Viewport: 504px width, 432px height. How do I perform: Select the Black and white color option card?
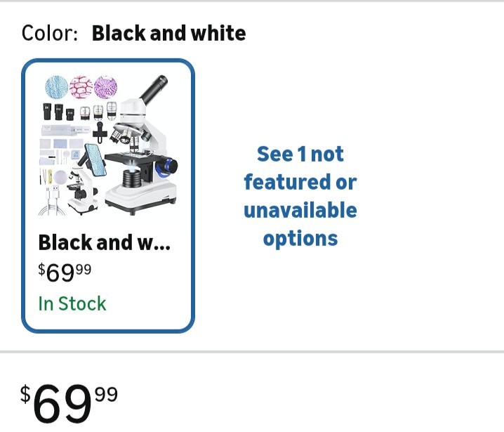(108, 195)
